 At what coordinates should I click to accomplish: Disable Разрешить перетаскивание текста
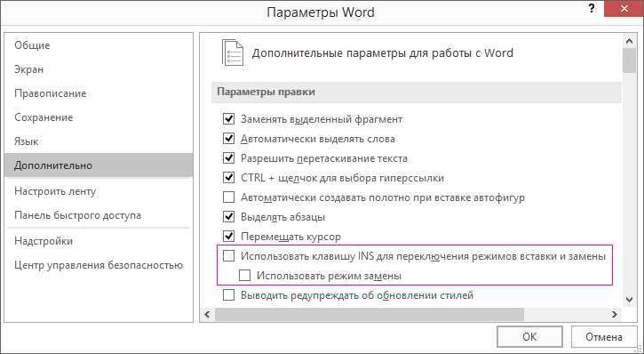point(228,158)
